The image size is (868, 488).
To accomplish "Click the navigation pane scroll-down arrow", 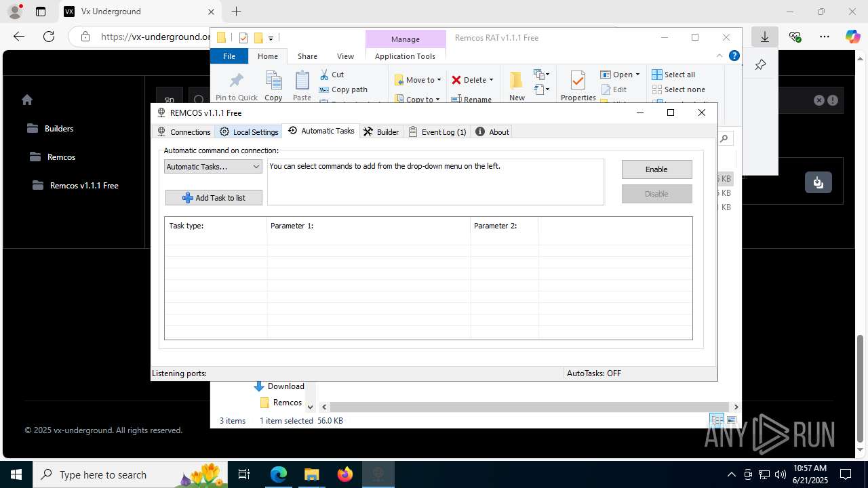I will pyautogui.click(x=310, y=407).
